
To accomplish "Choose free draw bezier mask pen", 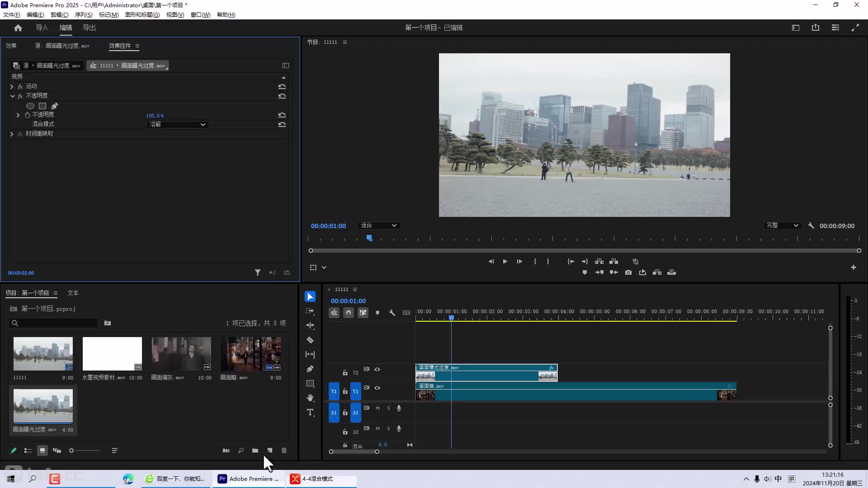I will click(x=55, y=106).
